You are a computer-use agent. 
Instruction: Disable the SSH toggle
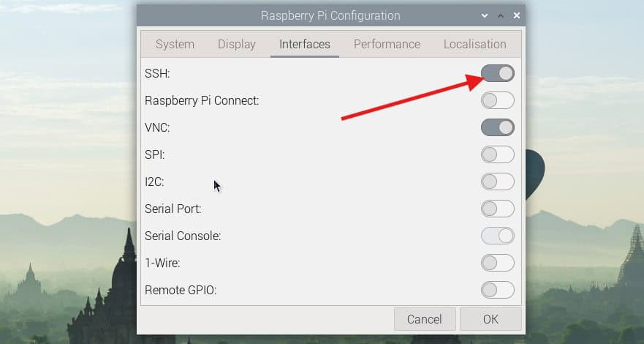(497, 74)
